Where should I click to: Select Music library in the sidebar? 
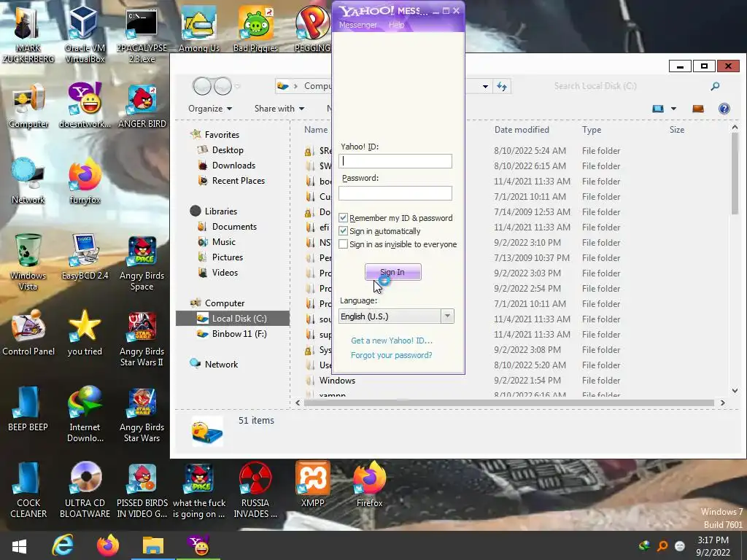click(x=224, y=242)
